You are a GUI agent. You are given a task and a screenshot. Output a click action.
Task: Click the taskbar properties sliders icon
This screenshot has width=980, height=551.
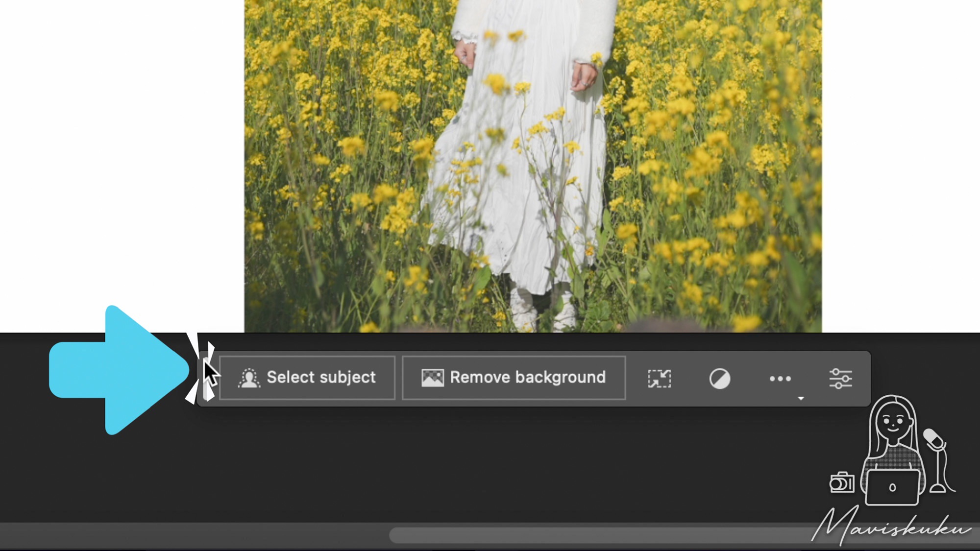841,378
